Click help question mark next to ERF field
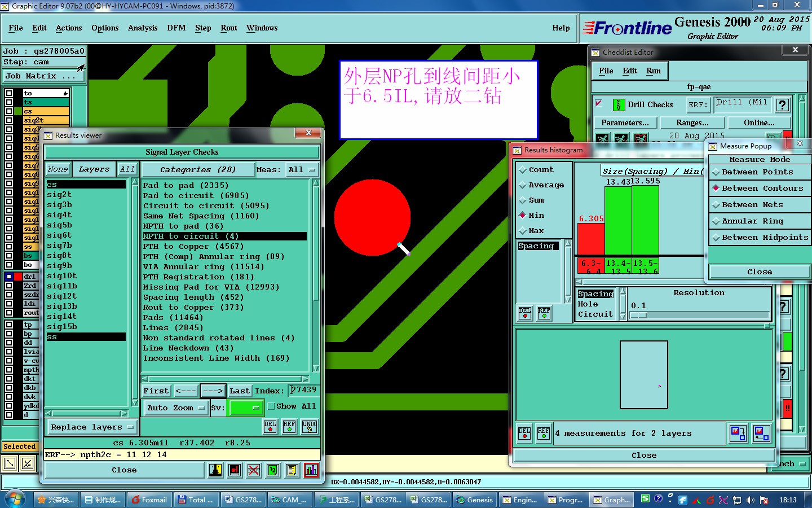 782,105
